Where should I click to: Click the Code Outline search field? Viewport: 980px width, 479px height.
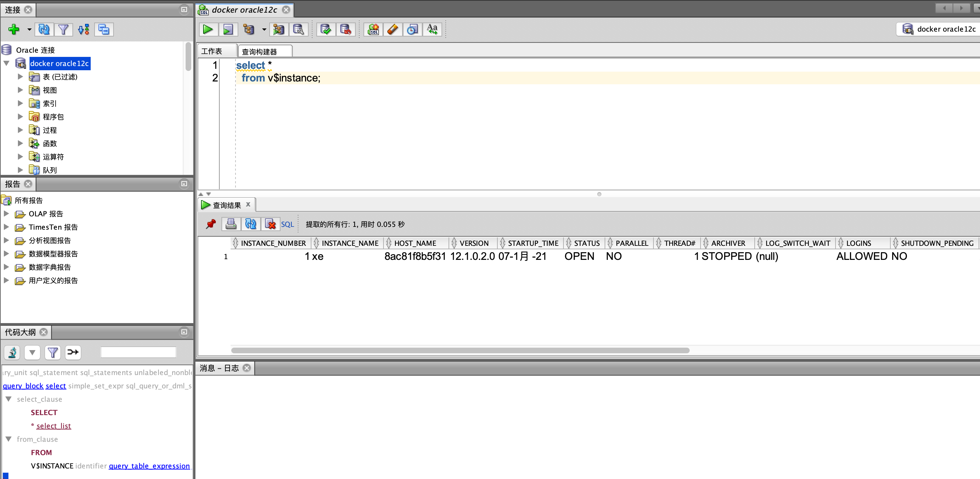(x=138, y=353)
